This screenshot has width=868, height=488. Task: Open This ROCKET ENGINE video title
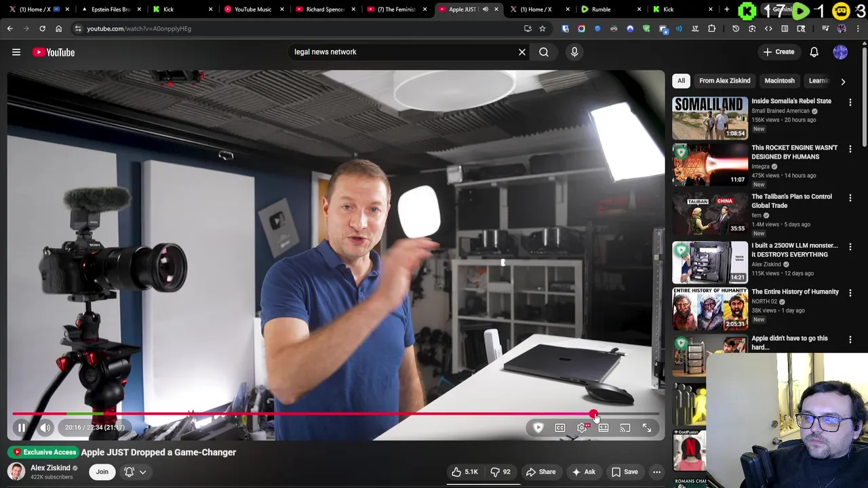point(794,152)
